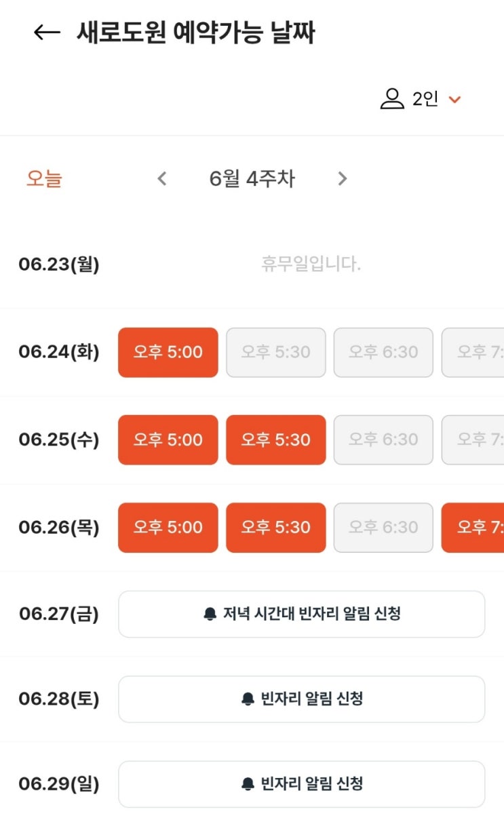Jump to 오늘 (today)

click(x=44, y=179)
